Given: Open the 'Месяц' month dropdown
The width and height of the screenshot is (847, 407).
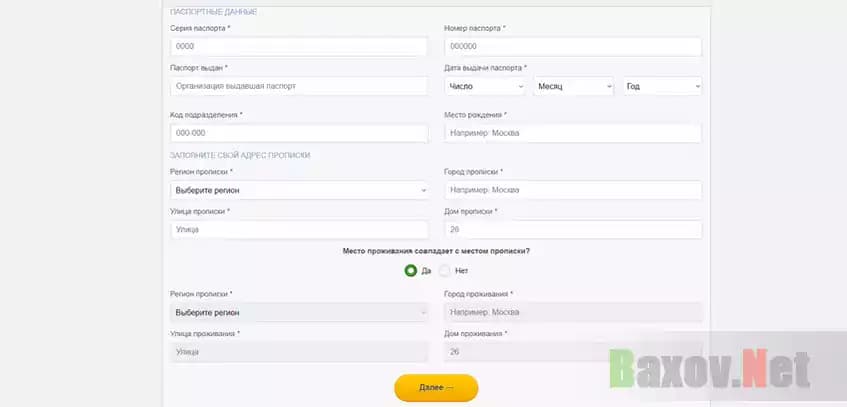Looking at the screenshot, I should [573, 87].
